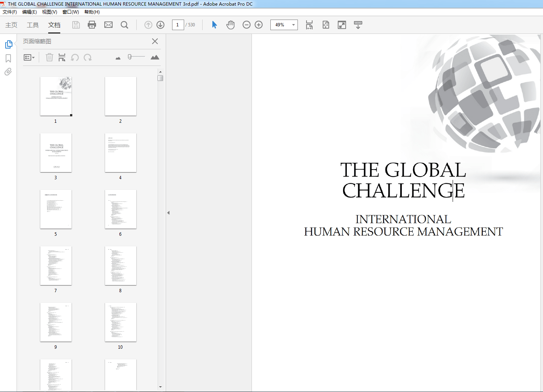Collapse the navigation pane arrow

(168, 213)
